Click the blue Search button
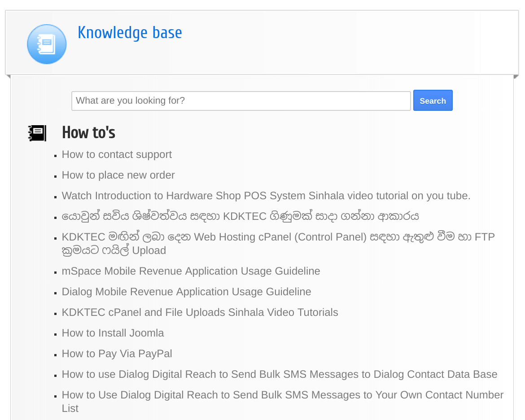 (x=433, y=101)
